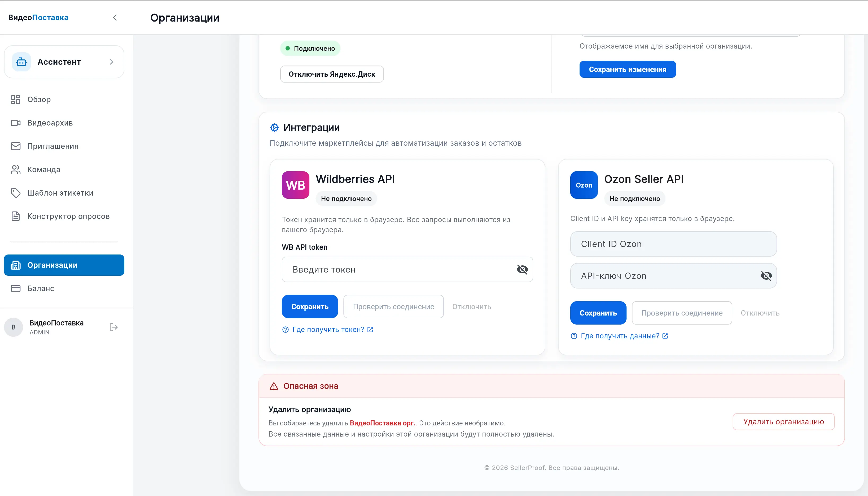The height and width of the screenshot is (496, 868).
Task: Navigate to Команда
Action: (x=64, y=170)
